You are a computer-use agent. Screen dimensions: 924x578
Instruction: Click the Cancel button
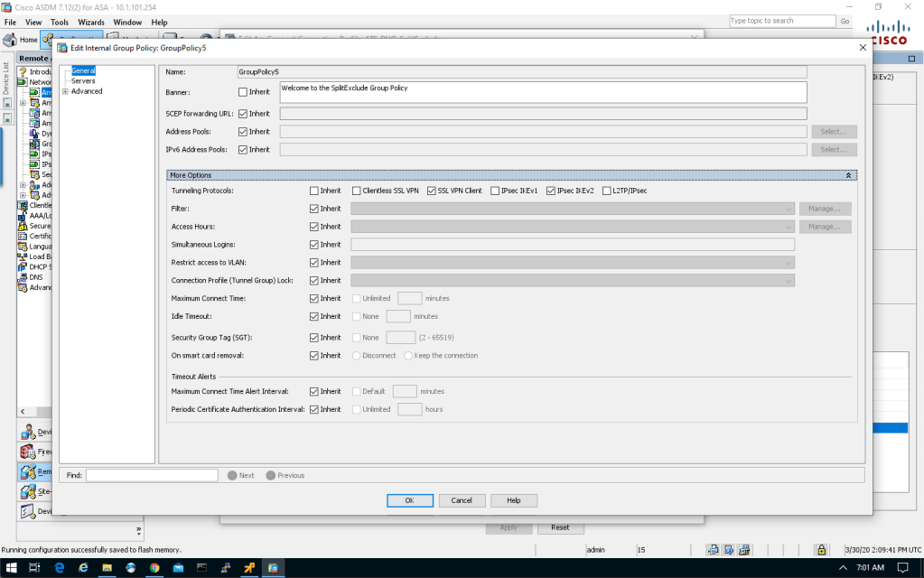coord(462,500)
